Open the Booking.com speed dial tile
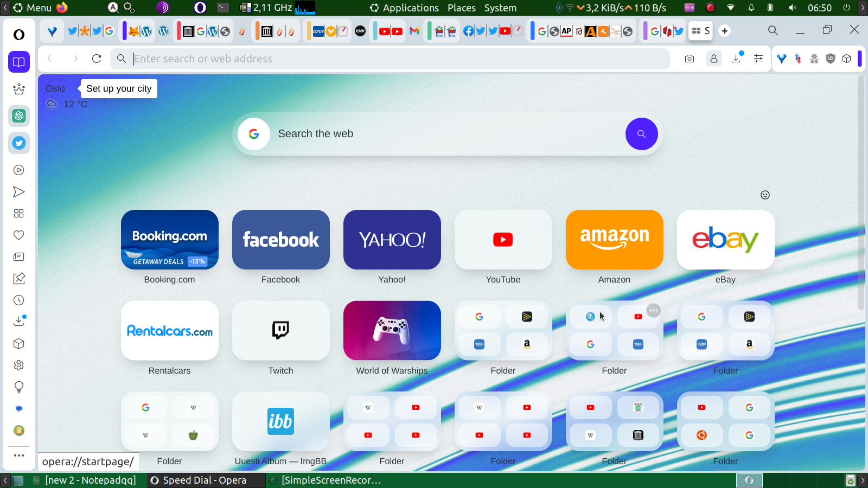 170,240
